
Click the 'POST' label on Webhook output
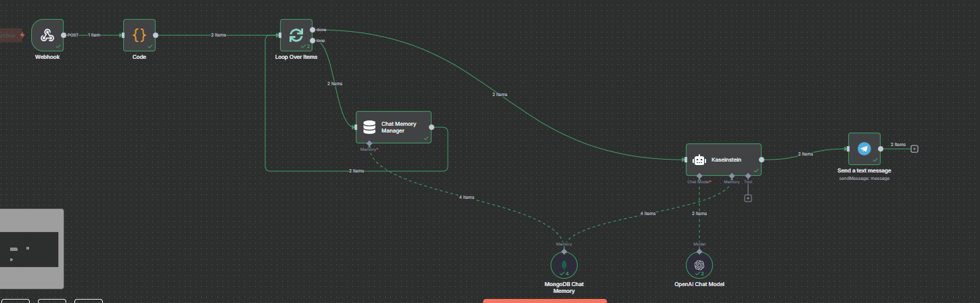click(x=74, y=35)
